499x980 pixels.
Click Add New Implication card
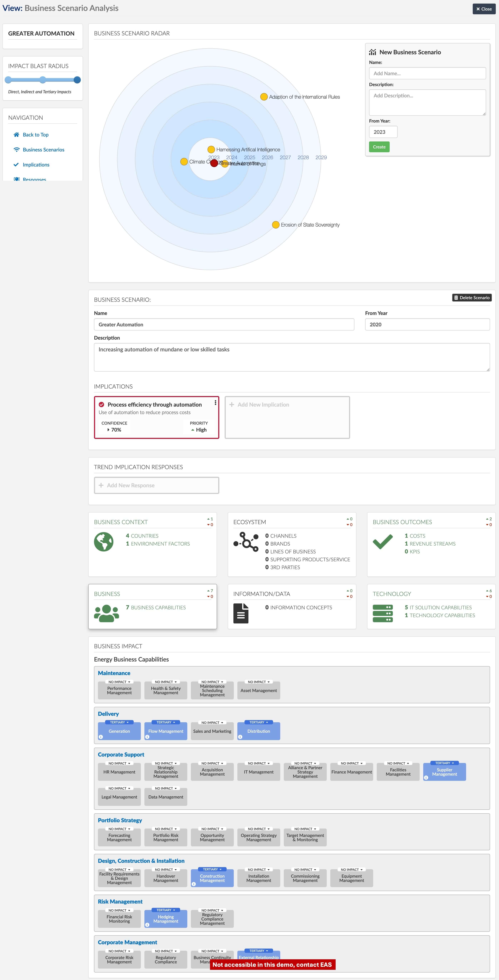coord(287,417)
